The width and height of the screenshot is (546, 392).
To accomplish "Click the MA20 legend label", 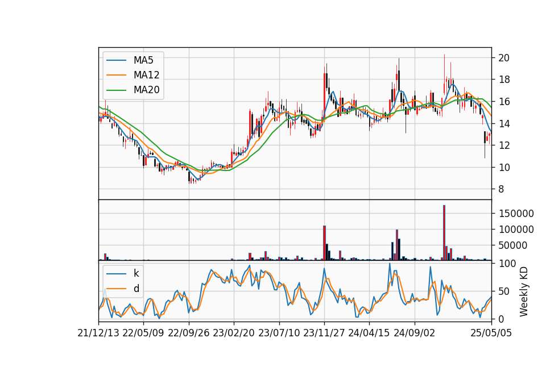I will coord(146,90).
